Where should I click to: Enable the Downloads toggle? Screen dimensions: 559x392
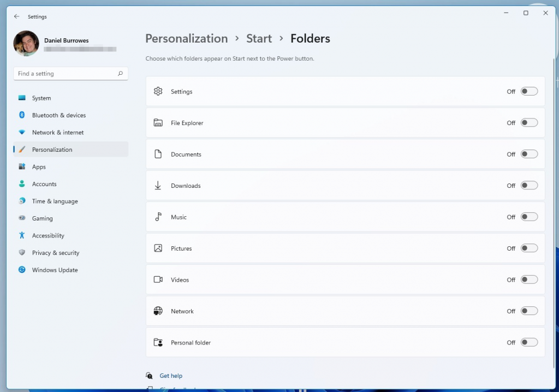[x=529, y=186]
